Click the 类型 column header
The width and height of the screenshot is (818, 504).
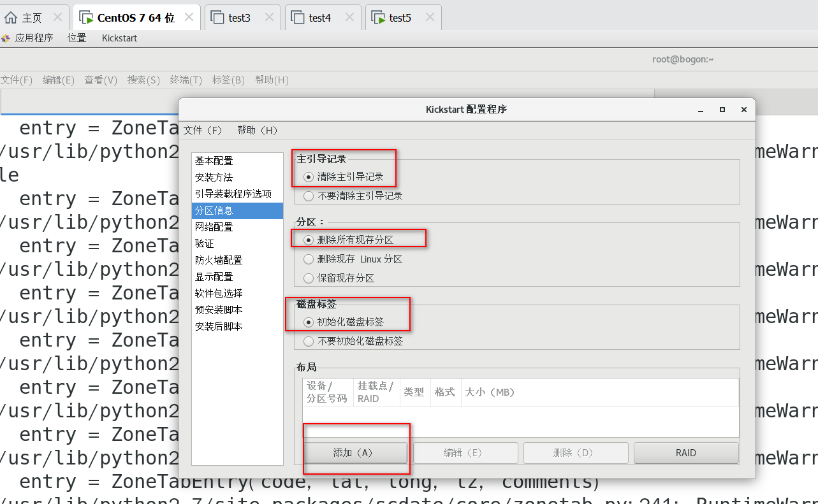414,392
